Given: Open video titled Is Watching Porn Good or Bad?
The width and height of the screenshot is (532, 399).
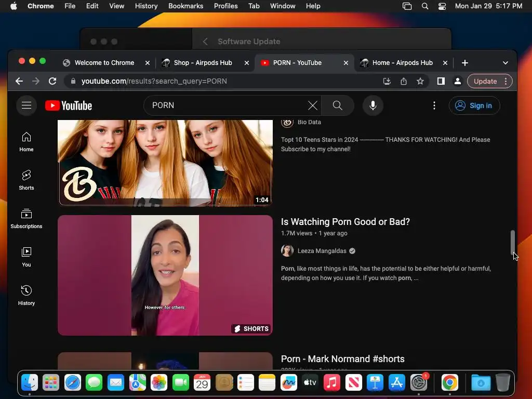Looking at the screenshot, I should coord(345,221).
